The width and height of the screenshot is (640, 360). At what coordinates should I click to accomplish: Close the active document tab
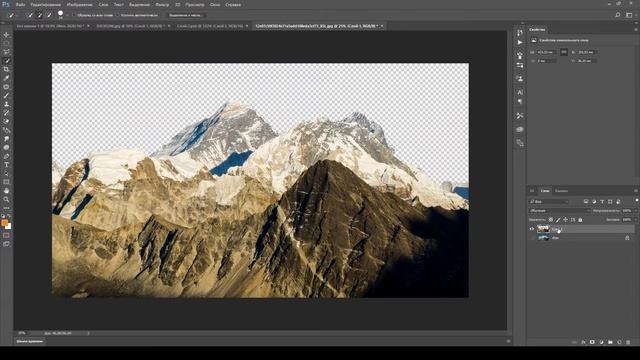(x=382, y=26)
